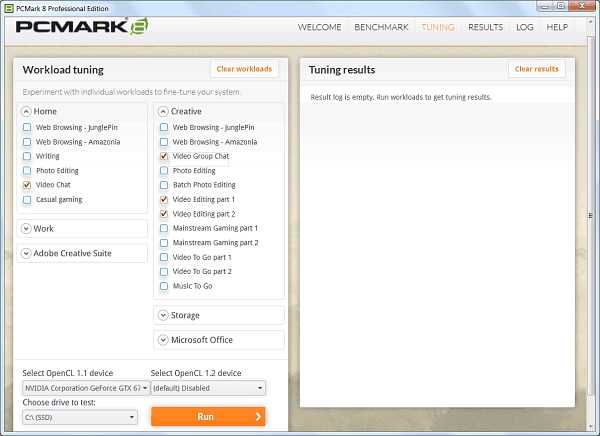Click the scrollbar up arrow
600x436 pixels.
(x=591, y=22)
